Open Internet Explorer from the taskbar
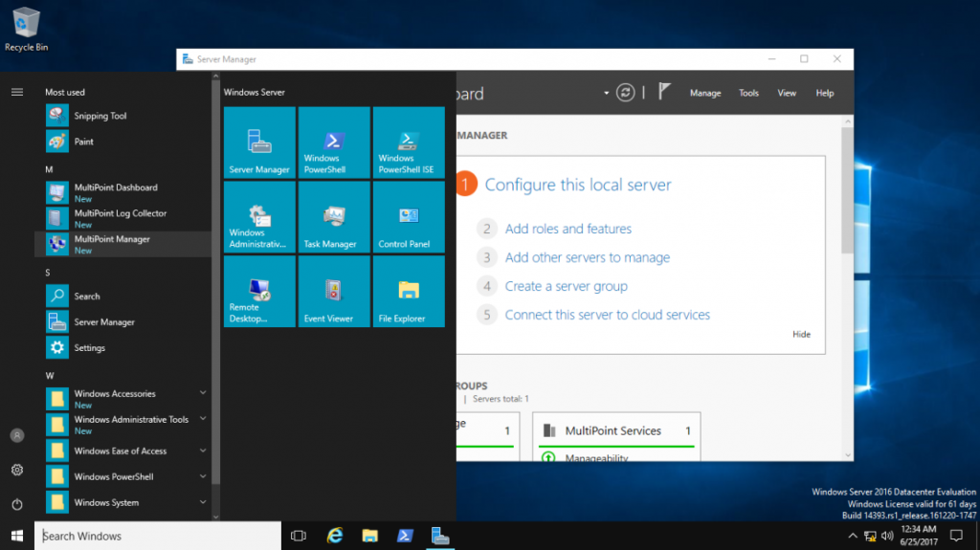This screenshot has height=550, width=980. [x=335, y=536]
